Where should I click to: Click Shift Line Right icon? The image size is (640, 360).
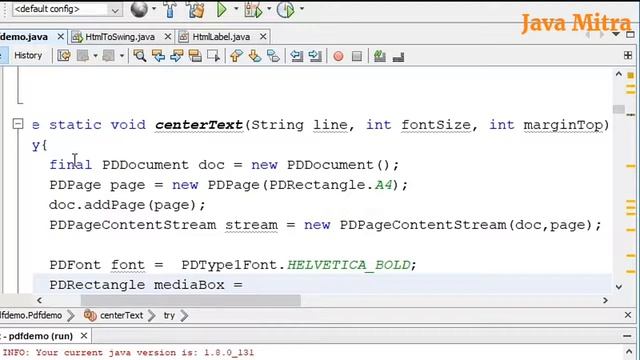[x=315, y=56]
